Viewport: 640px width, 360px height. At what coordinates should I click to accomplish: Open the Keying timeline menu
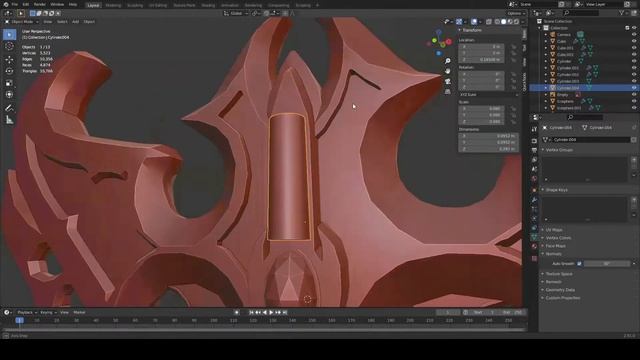(x=48, y=313)
